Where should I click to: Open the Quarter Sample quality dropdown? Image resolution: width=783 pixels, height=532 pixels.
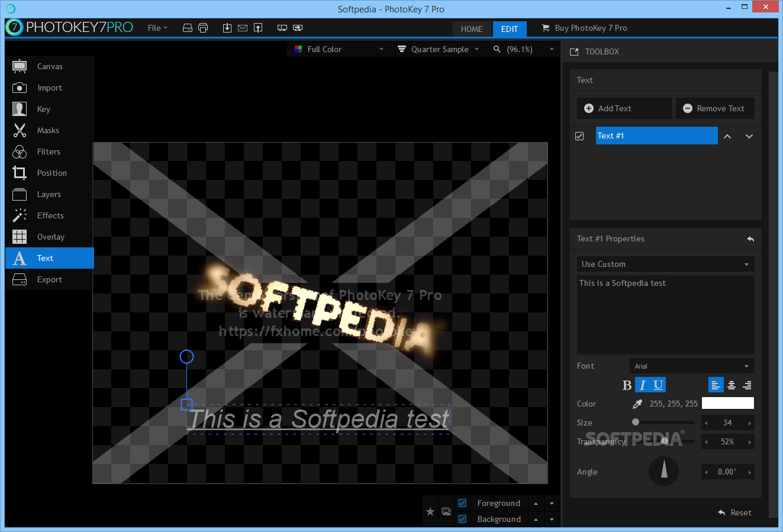(438, 49)
